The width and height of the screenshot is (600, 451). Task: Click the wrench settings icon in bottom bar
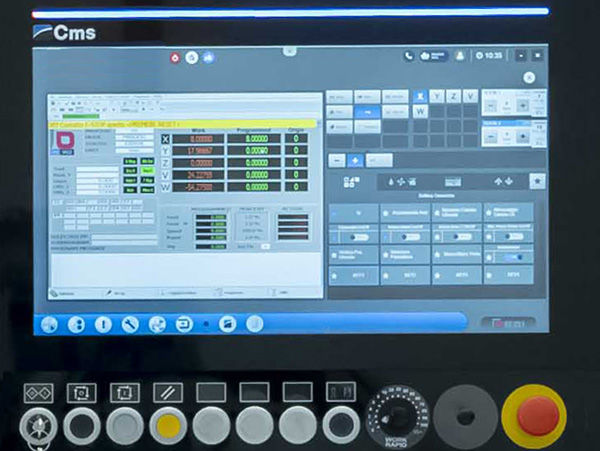(x=129, y=324)
